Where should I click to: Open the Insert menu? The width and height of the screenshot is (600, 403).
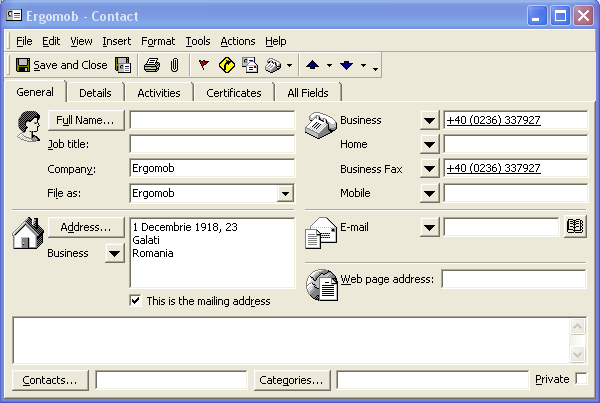117,41
